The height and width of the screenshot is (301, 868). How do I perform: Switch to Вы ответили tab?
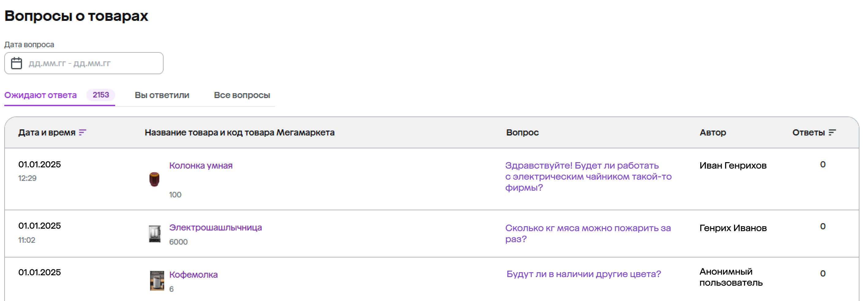pos(162,95)
